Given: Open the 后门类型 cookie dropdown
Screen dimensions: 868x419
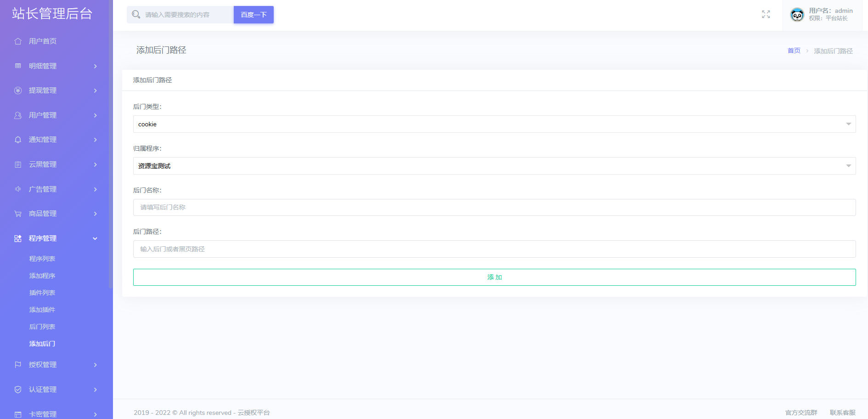Looking at the screenshot, I should 494,124.
